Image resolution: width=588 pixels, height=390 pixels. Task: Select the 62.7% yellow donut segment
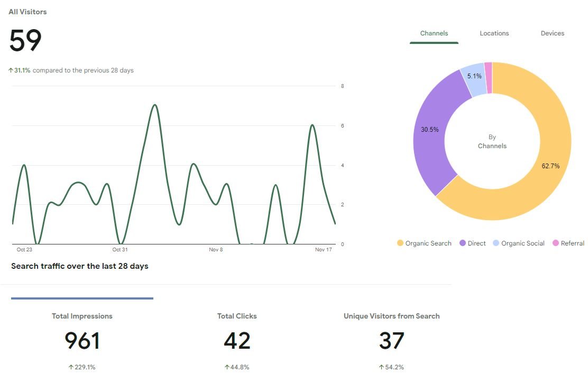(550, 166)
